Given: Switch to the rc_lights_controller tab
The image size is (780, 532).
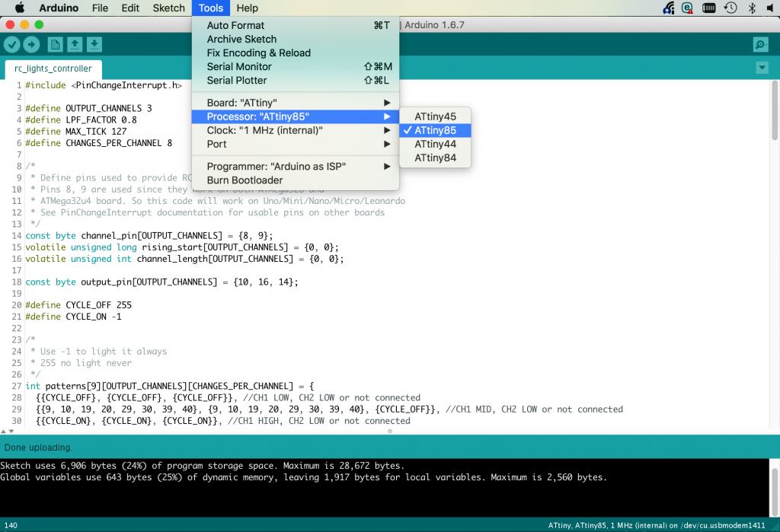Looking at the screenshot, I should [52, 68].
